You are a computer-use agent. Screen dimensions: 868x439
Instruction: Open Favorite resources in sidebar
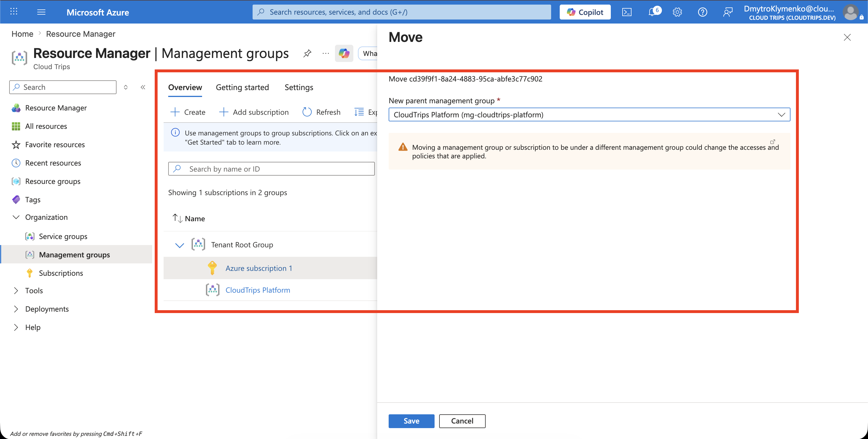[55, 145]
